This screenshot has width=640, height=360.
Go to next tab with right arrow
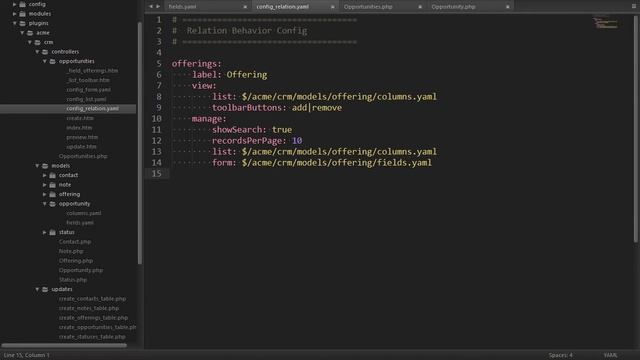point(158,7)
